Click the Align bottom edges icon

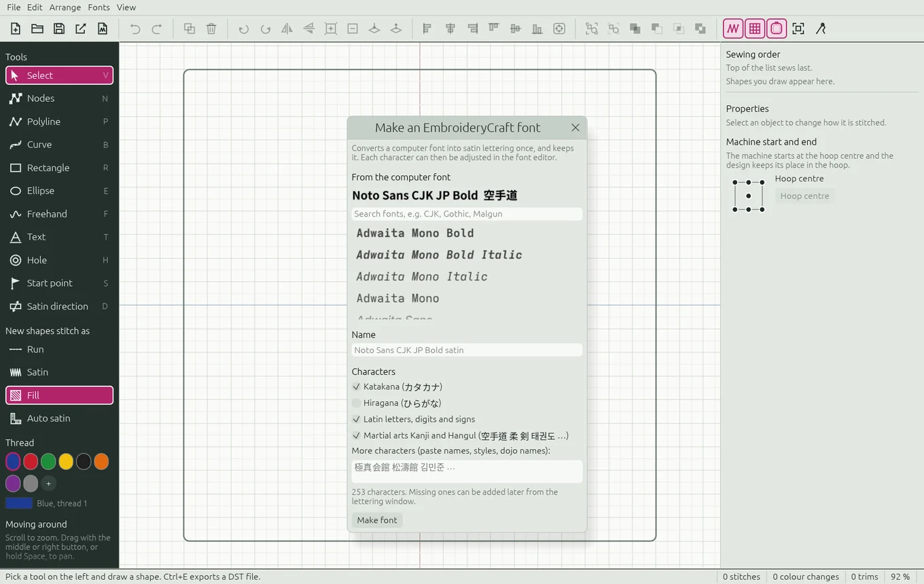[x=537, y=29]
